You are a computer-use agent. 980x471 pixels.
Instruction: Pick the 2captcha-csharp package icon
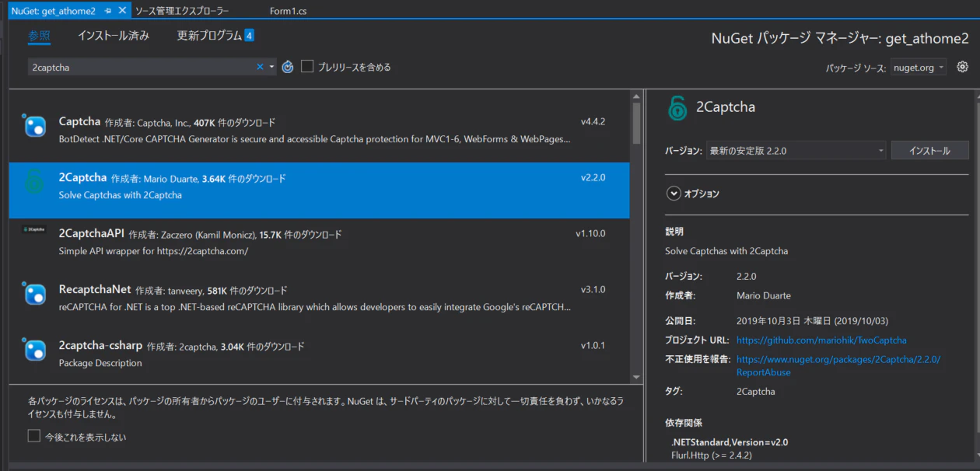click(x=34, y=350)
